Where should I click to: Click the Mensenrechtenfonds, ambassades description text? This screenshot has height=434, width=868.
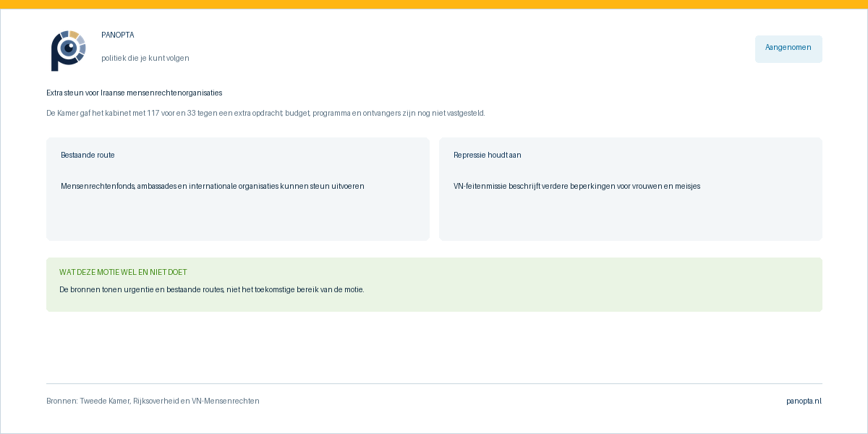[213, 186]
